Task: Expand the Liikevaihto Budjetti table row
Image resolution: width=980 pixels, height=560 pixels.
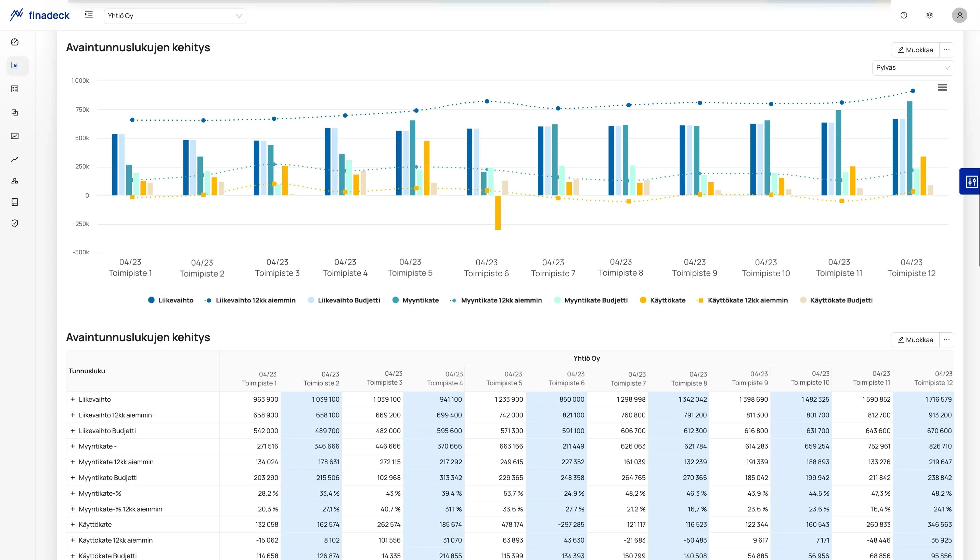Action: coord(72,431)
